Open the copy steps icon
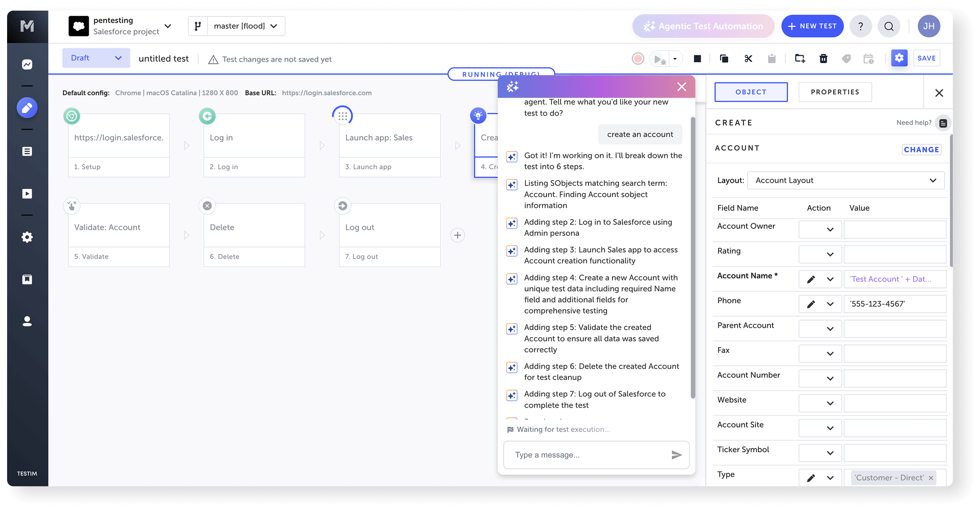 pyautogui.click(x=724, y=59)
